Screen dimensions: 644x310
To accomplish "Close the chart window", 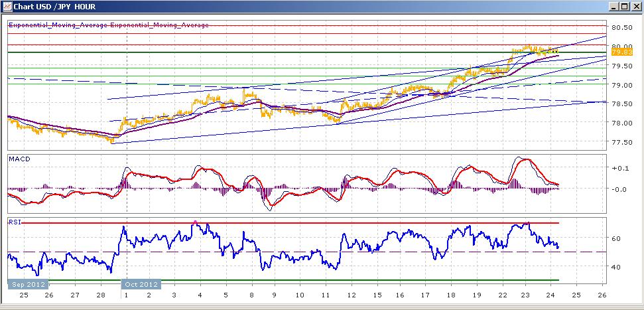I will click(635, 7).
